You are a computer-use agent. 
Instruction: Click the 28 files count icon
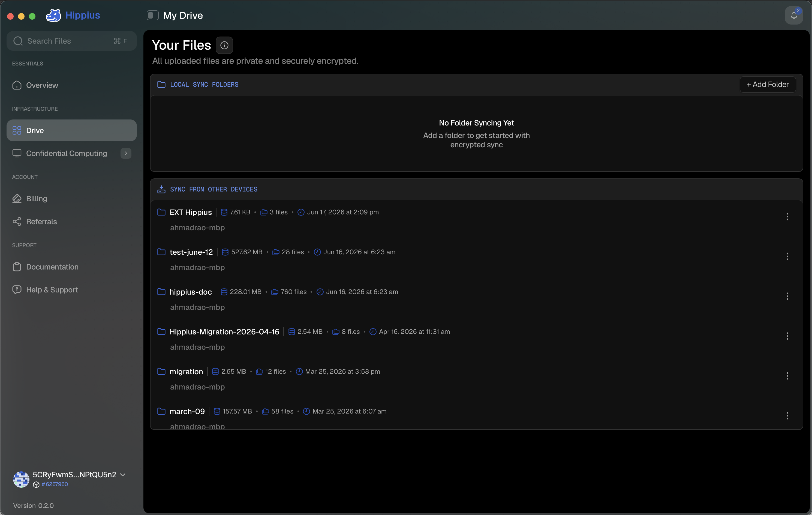coord(276,252)
